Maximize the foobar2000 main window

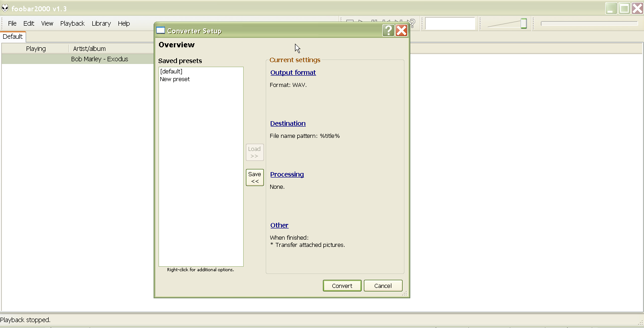(x=624, y=8)
